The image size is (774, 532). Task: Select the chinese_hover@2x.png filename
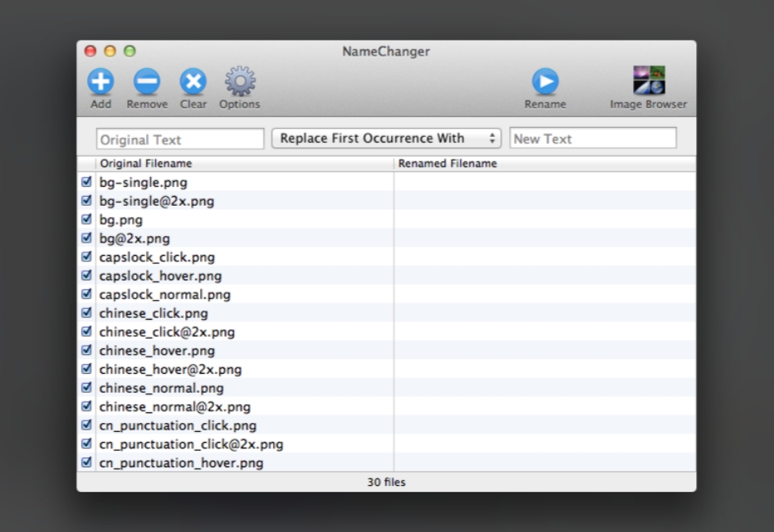171,371
